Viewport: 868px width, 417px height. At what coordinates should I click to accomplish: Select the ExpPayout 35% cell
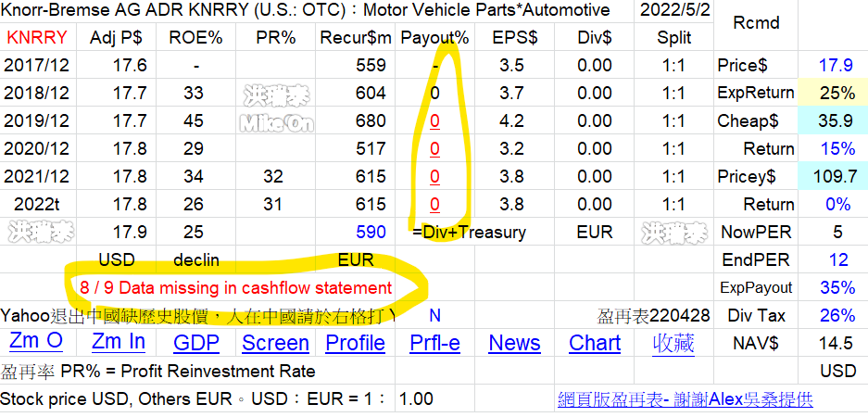[837, 288]
